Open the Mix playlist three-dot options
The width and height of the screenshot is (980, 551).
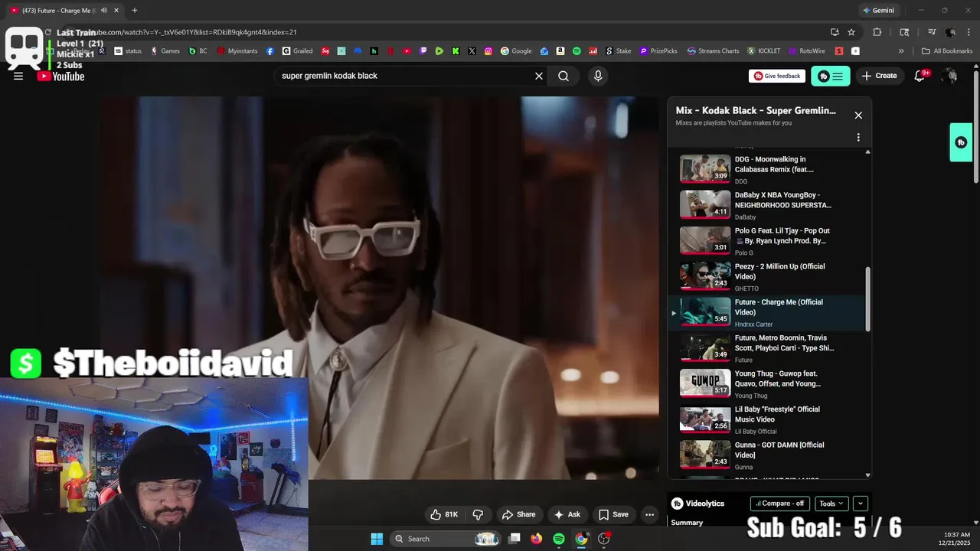click(x=858, y=138)
